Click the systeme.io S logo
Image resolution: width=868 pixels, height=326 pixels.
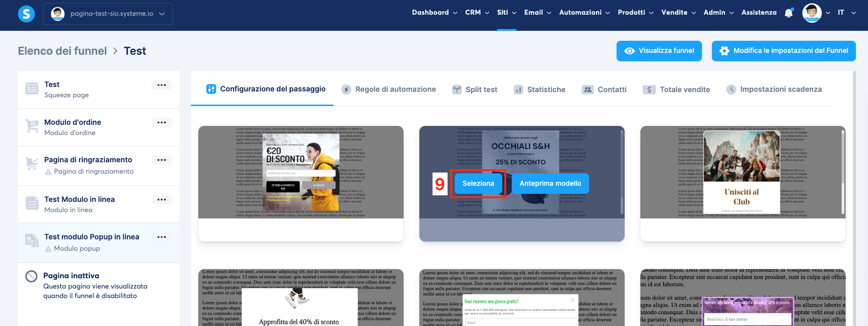click(x=26, y=14)
